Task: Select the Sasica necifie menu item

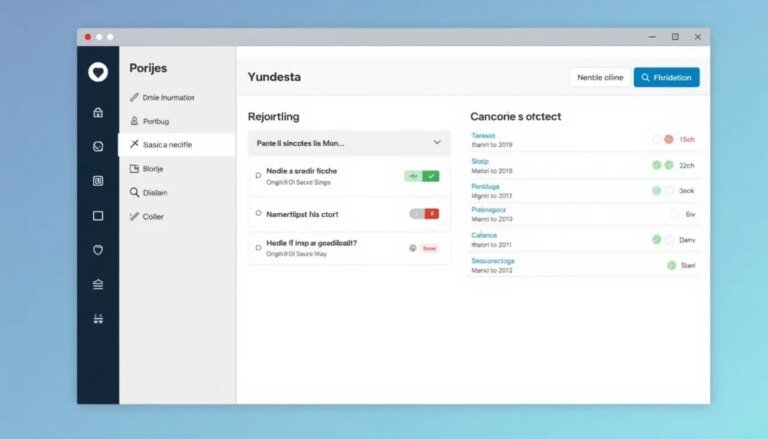Action: pos(176,145)
